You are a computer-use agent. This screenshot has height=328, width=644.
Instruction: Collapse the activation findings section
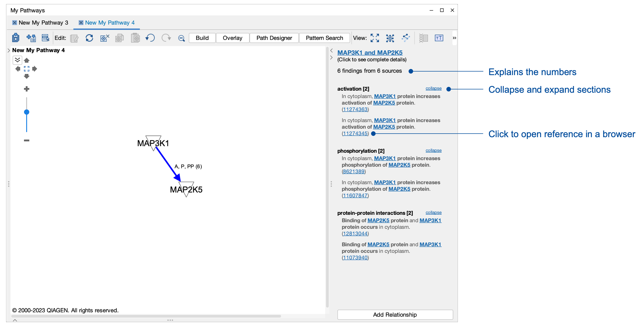coord(433,88)
